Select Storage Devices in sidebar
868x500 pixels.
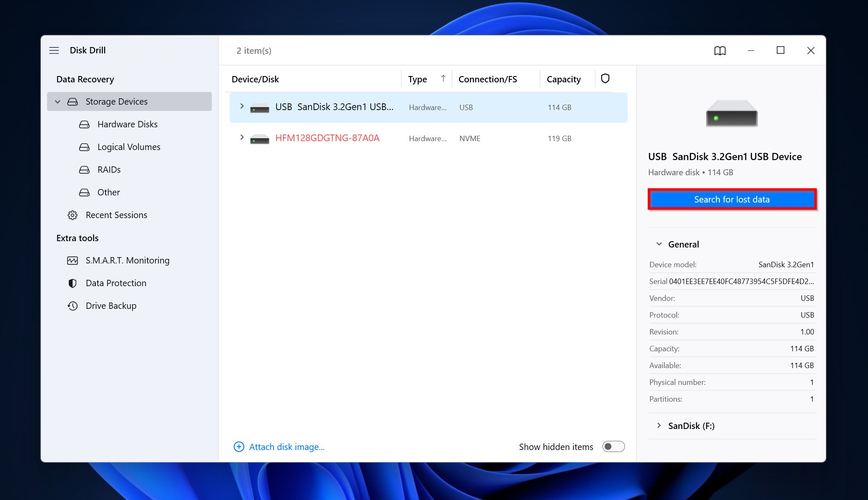(x=129, y=102)
